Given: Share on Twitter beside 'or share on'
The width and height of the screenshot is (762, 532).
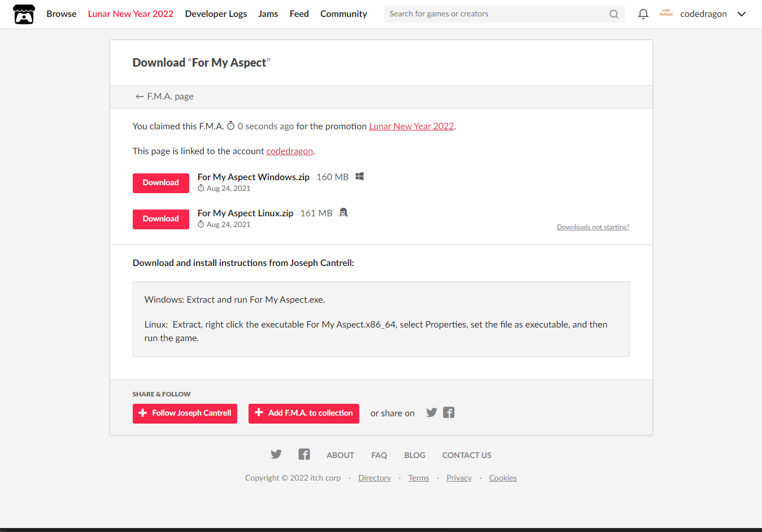Looking at the screenshot, I should click(432, 413).
